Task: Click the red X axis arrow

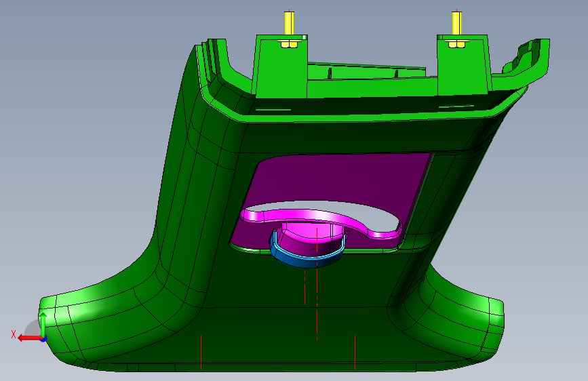Action: (30, 338)
